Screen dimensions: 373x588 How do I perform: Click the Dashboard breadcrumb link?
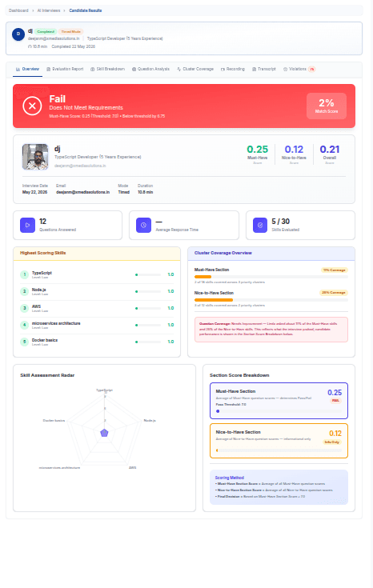[18, 10]
